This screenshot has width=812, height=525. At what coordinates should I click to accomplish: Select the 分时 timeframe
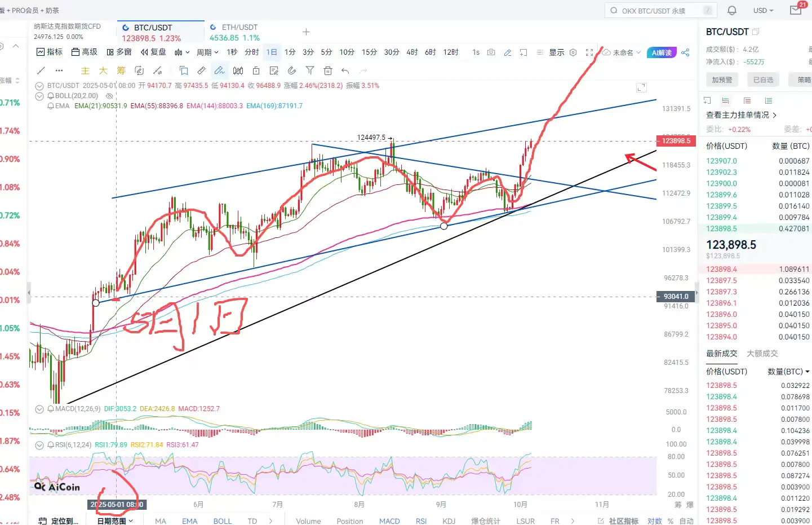click(252, 52)
